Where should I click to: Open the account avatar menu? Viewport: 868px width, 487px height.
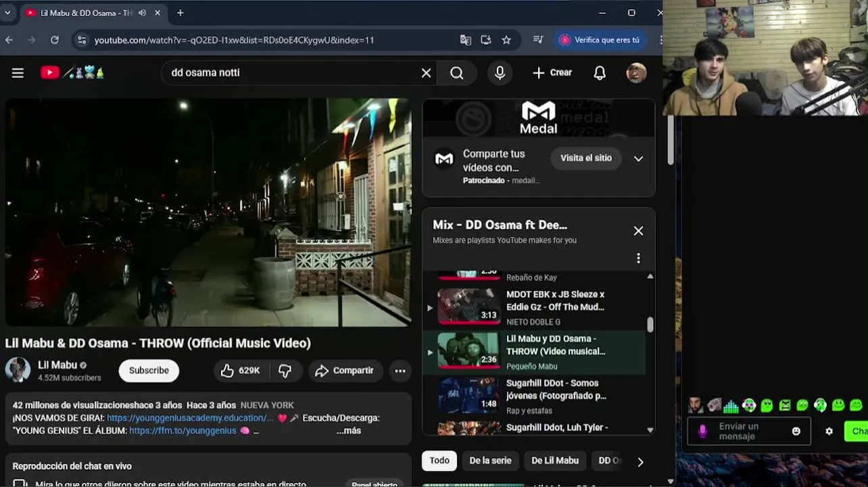pyautogui.click(x=636, y=73)
